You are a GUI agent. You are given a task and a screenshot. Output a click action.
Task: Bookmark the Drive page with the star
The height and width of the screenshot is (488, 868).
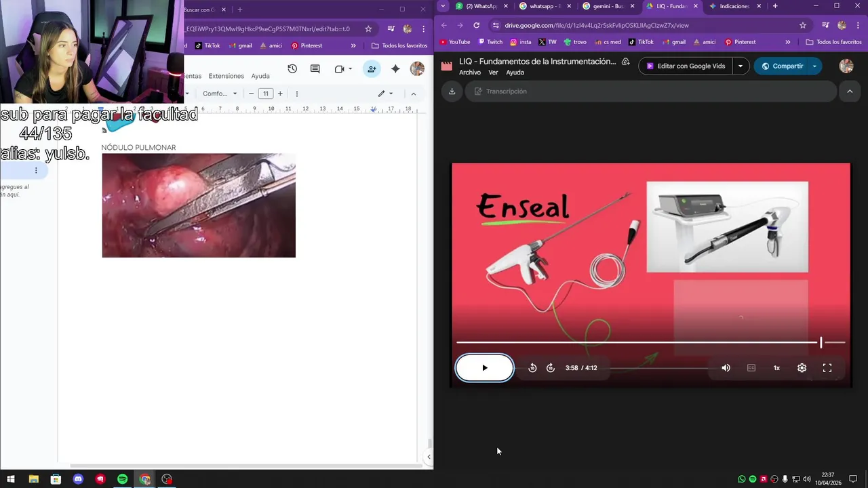coord(803,25)
